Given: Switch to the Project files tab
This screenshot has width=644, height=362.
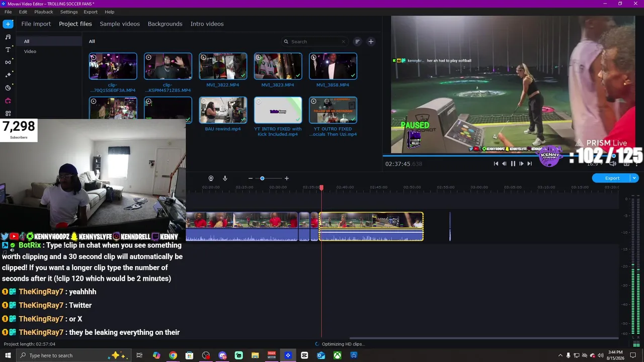Looking at the screenshot, I should coord(75,24).
